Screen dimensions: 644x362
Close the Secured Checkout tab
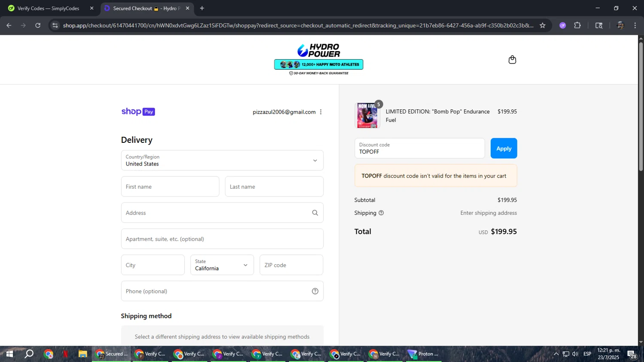(x=188, y=8)
